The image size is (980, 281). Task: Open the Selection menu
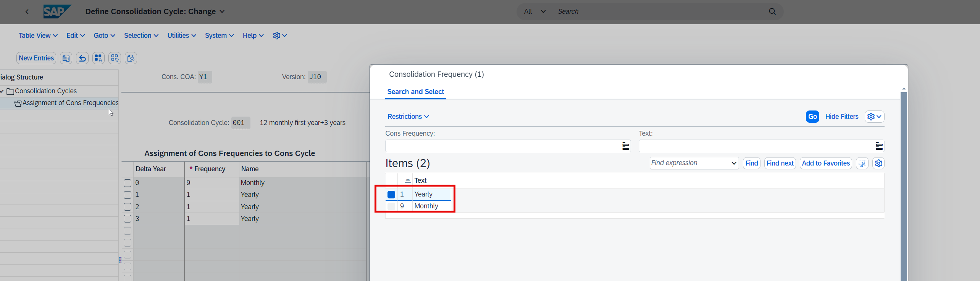pos(141,36)
